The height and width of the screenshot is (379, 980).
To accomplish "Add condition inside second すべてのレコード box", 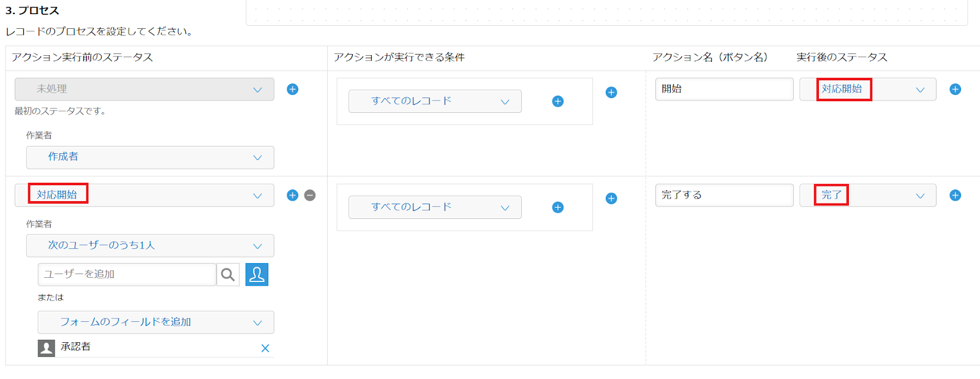I will tap(557, 208).
